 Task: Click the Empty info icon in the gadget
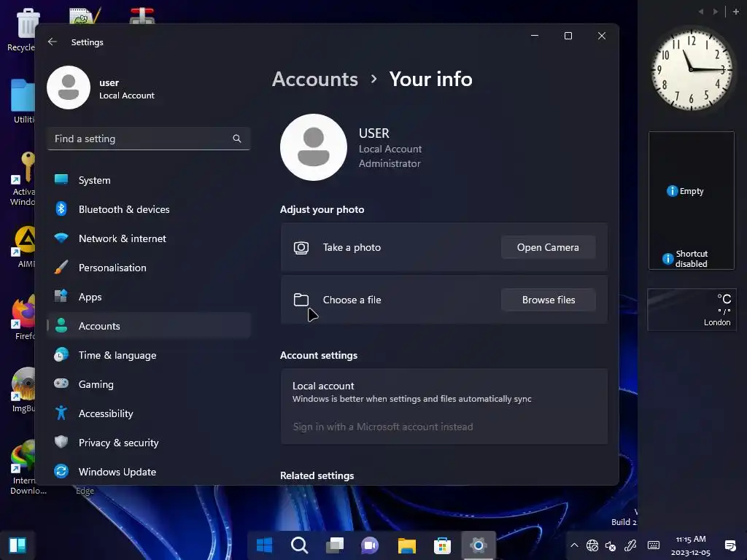[x=672, y=191]
